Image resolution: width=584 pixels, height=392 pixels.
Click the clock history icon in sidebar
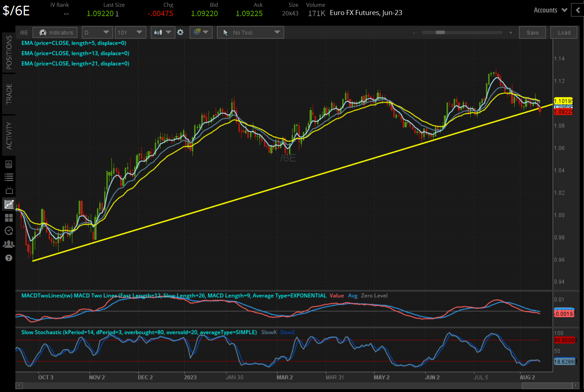(9, 231)
